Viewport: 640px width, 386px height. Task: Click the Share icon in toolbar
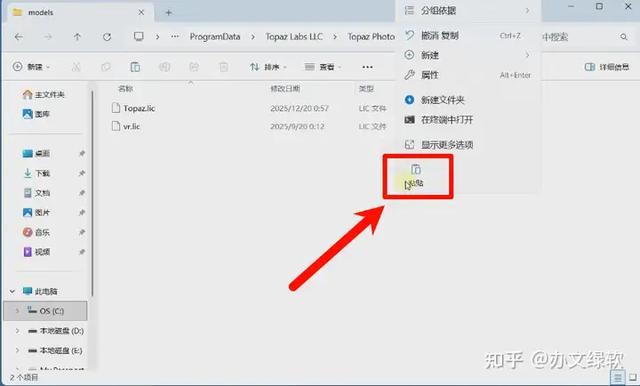[x=194, y=67]
